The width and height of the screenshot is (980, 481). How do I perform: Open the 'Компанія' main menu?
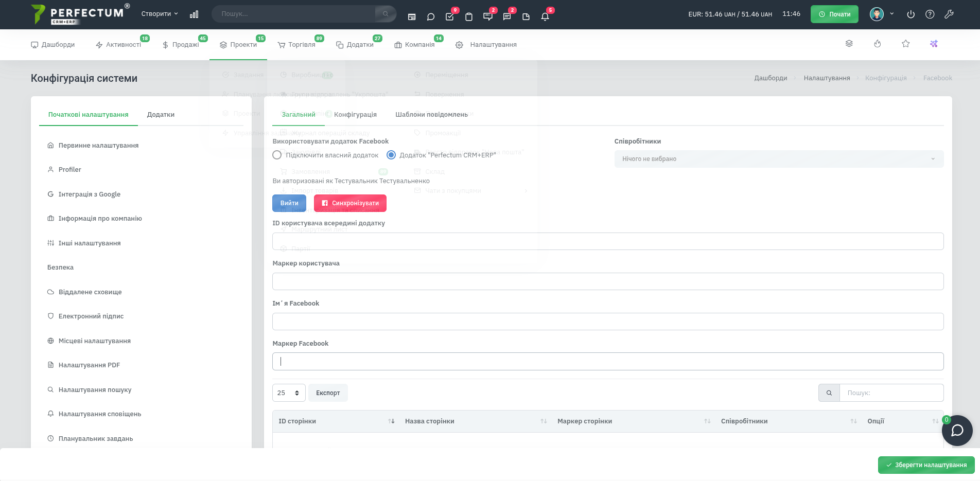tap(415, 45)
